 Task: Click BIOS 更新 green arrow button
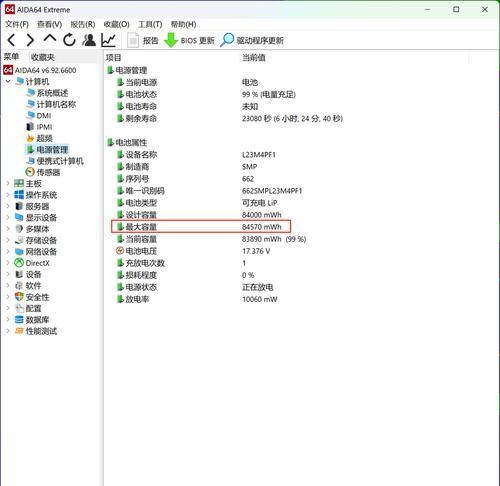pyautogui.click(x=189, y=40)
